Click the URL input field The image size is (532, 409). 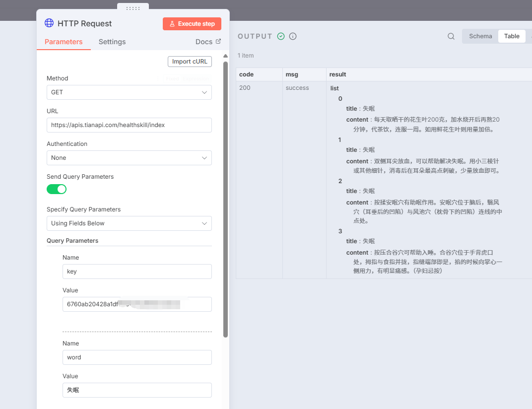(x=129, y=125)
